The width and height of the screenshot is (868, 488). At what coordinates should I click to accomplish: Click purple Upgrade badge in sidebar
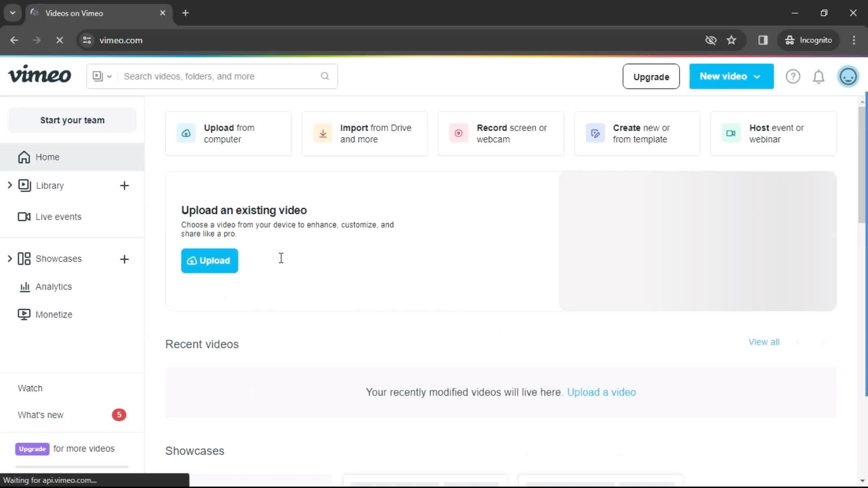click(x=32, y=449)
